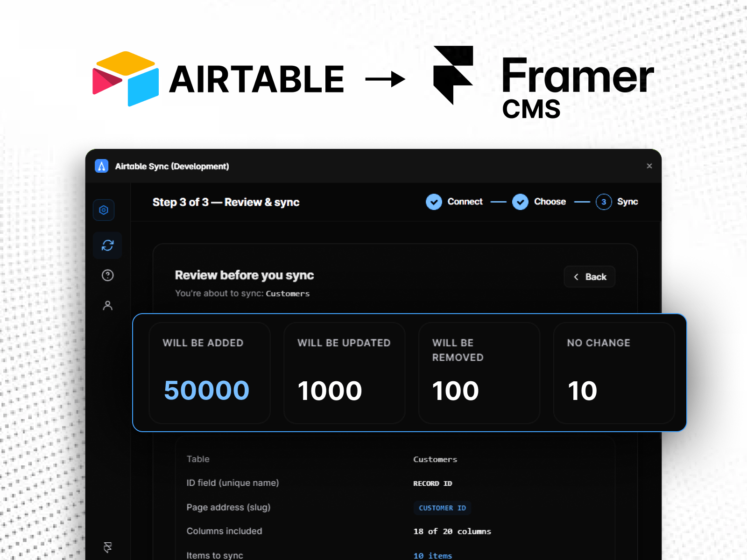Click 'ID field (unique name)' label

(233, 483)
